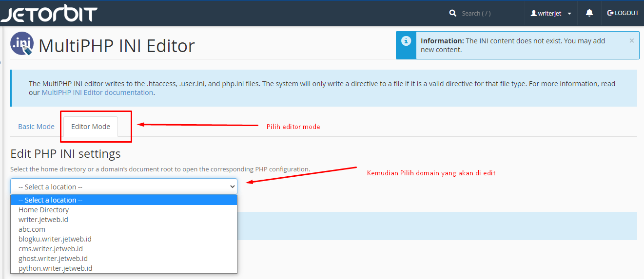Click the 'Edit PHP INI settings' heading
644x279 pixels.
click(x=65, y=154)
